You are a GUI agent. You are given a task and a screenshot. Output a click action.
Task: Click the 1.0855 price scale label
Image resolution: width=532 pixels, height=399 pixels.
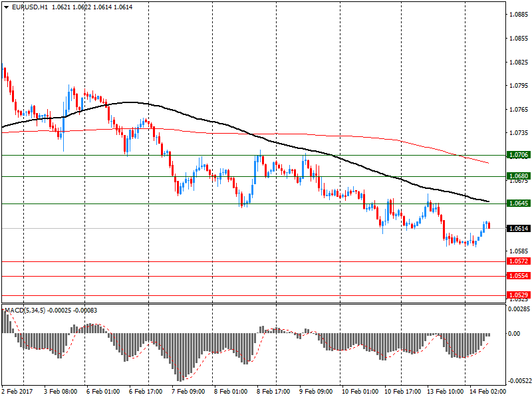[x=519, y=39]
